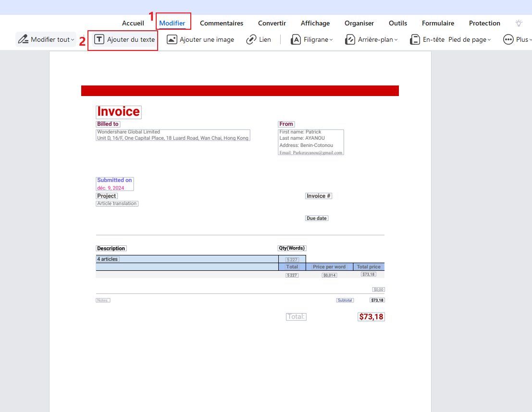The height and width of the screenshot is (412, 532).
Task: Click the Pied de page label
Action: click(467, 40)
